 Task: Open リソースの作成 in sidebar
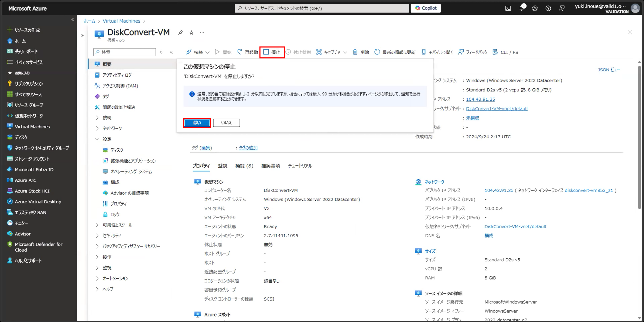coord(24,30)
